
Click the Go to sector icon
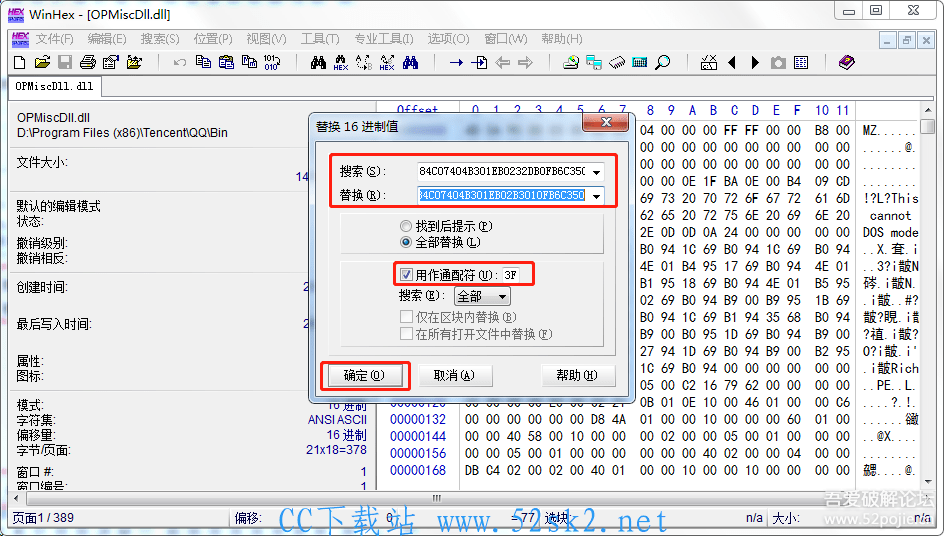coord(480,63)
